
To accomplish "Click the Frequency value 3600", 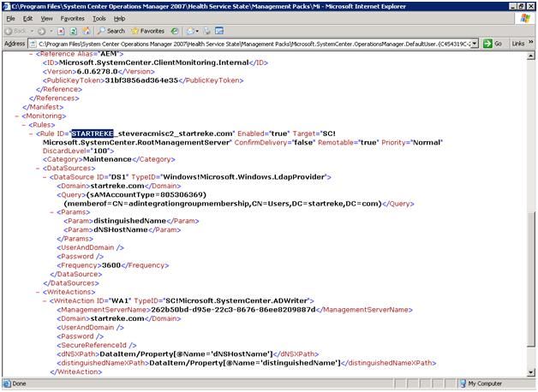I will click(111, 265).
